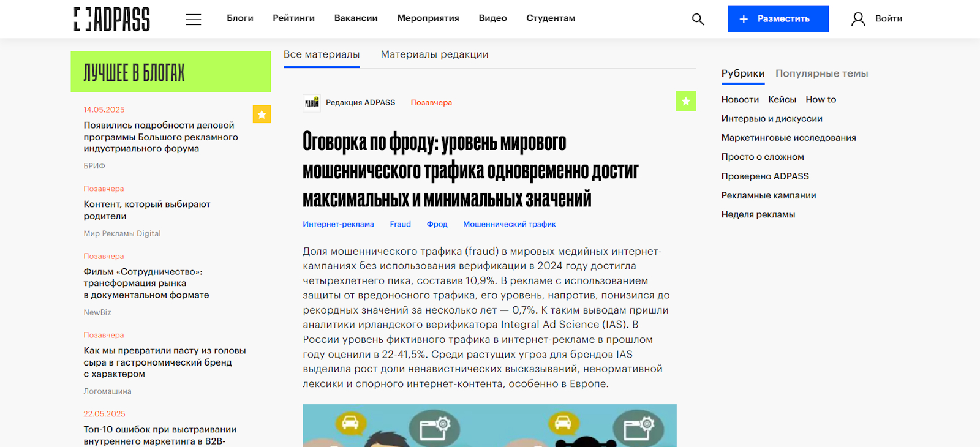This screenshot has width=980, height=447.
Task: Open the site search magnifier
Action: point(698,19)
